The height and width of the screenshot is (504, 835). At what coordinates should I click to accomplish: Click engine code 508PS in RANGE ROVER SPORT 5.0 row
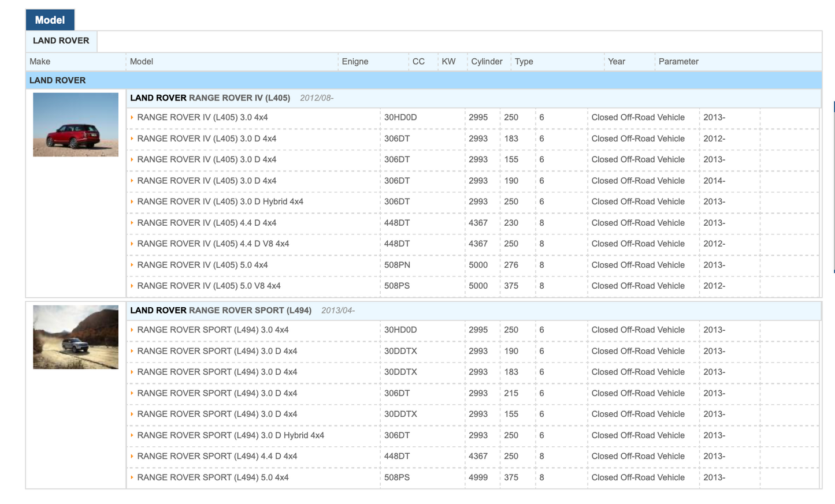coord(397,477)
